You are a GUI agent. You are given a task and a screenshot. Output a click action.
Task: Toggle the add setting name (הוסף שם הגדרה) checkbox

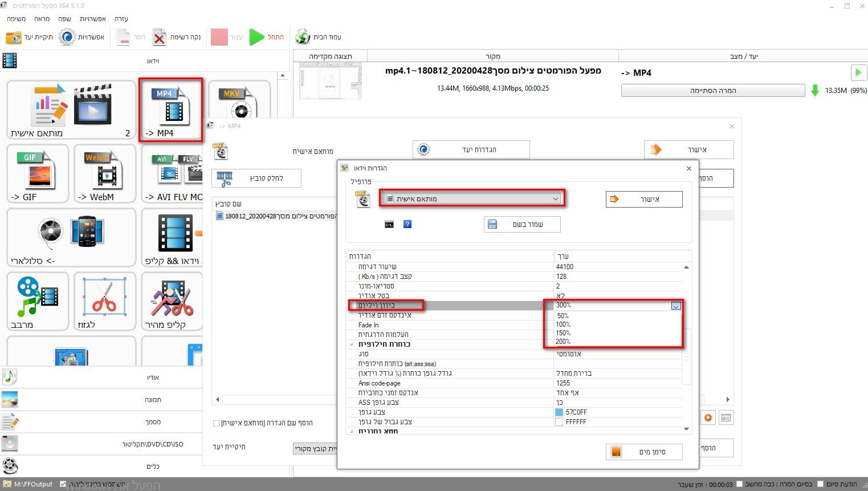point(216,423)
